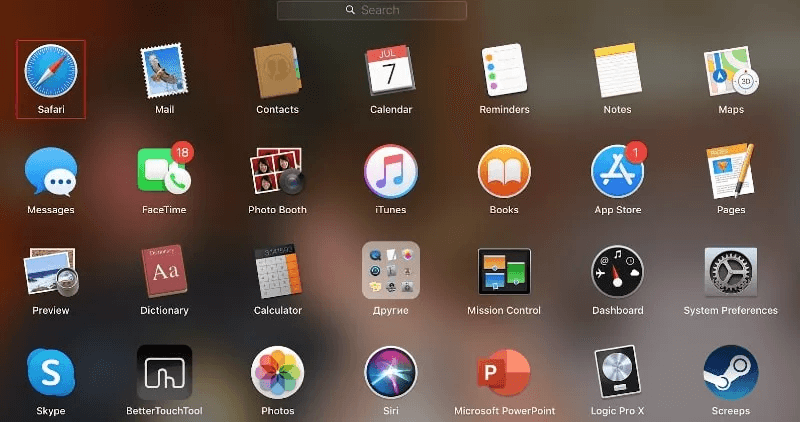Image resolution: width=800 pixels, height=422 pixels.
Task: Launch the Mission Control icon
Action: click(504, 271)
